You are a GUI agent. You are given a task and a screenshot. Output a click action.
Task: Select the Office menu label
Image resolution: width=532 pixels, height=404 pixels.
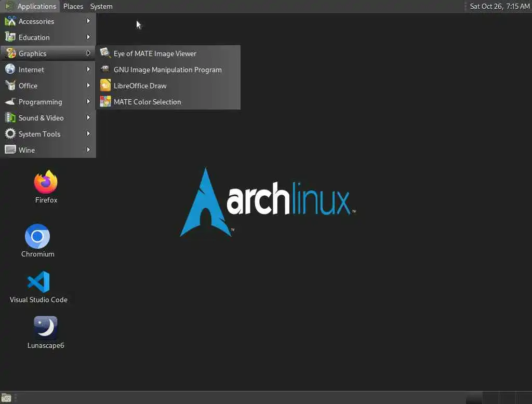point(28,86)
